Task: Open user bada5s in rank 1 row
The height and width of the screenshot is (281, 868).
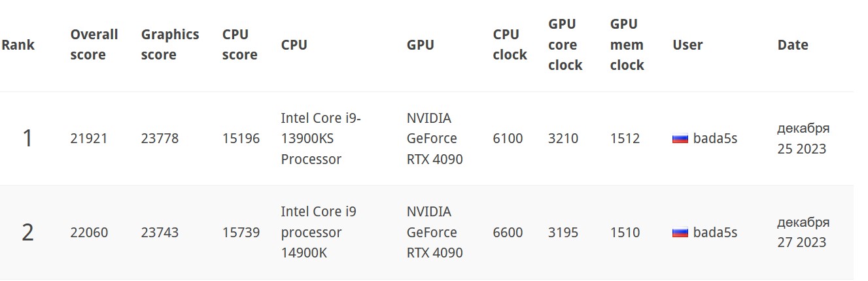Action: [x=715, y=139]
